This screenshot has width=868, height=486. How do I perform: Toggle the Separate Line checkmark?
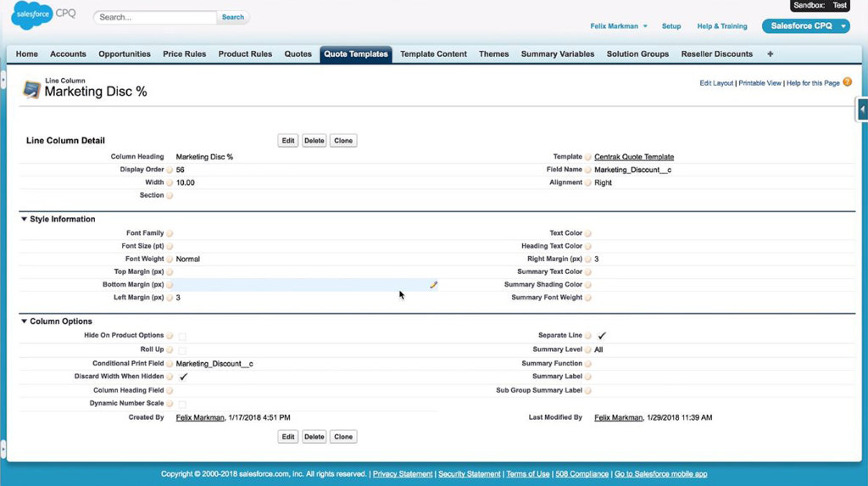[602, 336]
